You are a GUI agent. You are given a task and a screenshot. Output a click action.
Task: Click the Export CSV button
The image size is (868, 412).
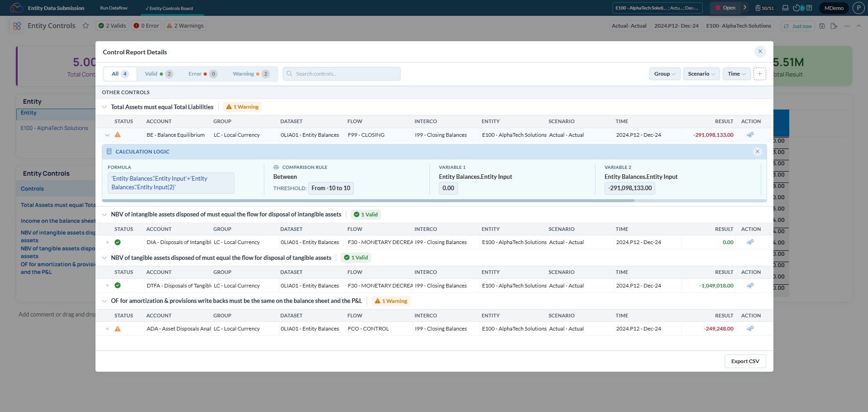coord(745,361)
